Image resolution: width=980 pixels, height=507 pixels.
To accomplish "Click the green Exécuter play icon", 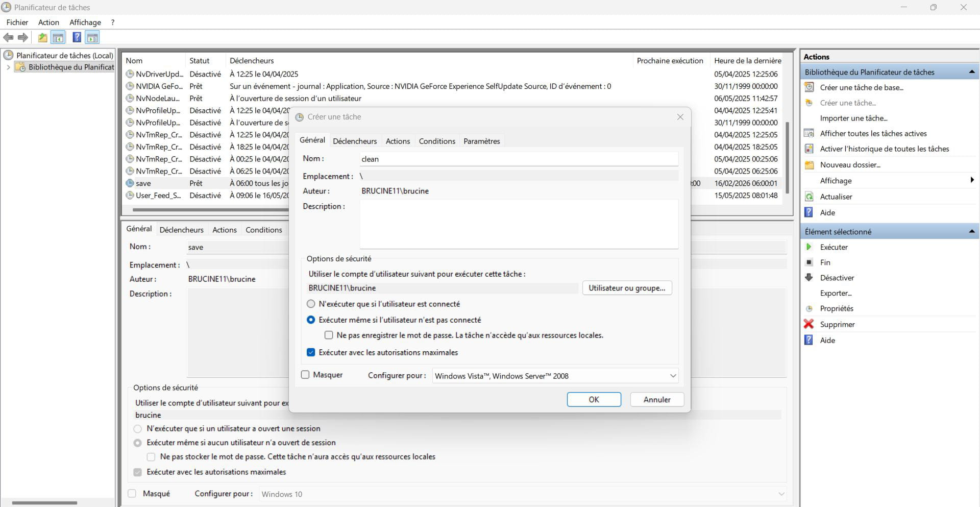I will point(808,247).
